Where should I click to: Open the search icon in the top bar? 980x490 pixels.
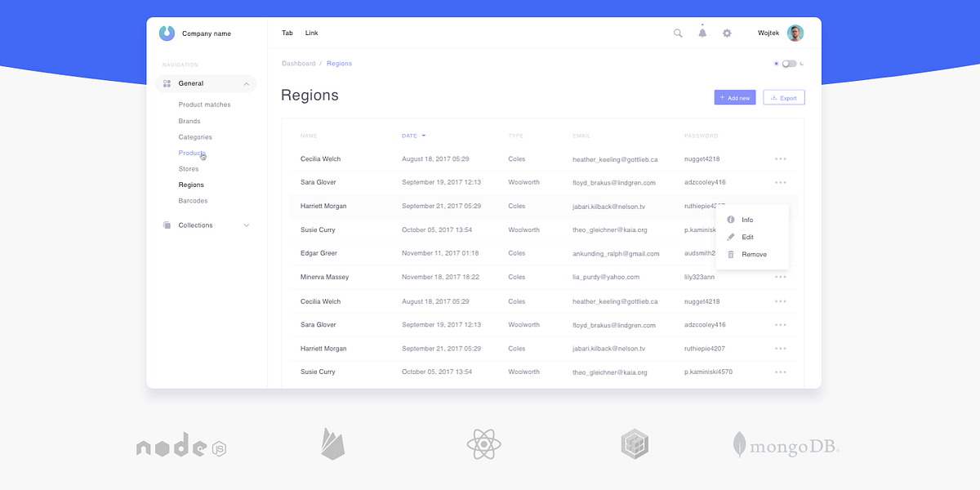click(x=678, y=33)
